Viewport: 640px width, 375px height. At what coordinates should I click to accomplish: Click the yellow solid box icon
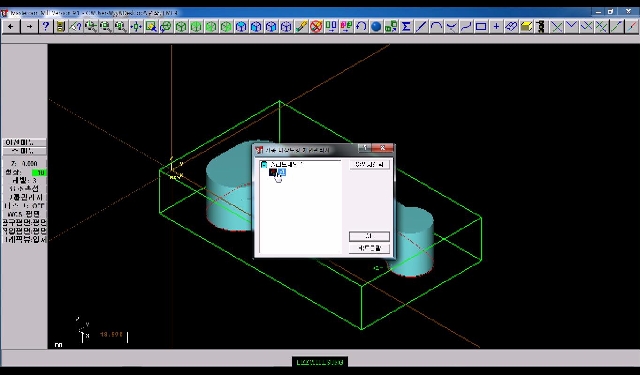[526, 27]
